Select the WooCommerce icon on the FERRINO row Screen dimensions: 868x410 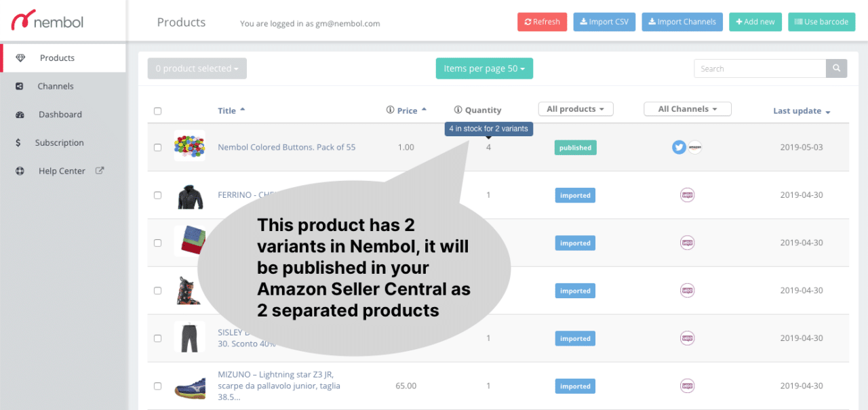click(x=687, y=194)
